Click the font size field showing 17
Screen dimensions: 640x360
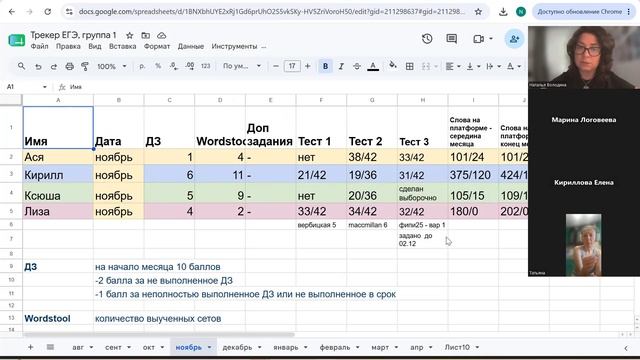(x=292, y=66)
